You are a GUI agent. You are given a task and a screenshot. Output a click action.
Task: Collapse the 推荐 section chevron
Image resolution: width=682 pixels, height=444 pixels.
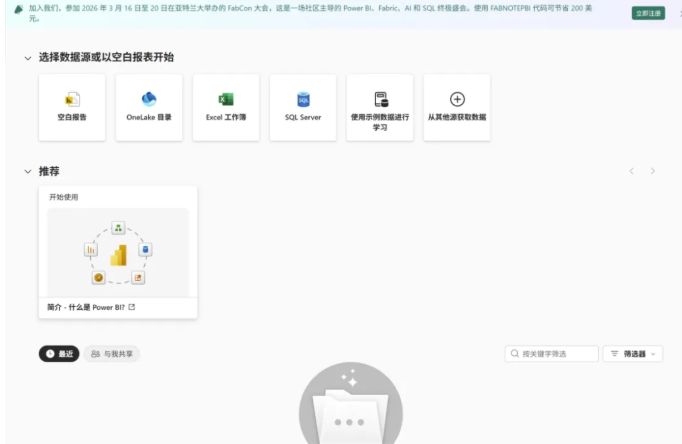28,171
